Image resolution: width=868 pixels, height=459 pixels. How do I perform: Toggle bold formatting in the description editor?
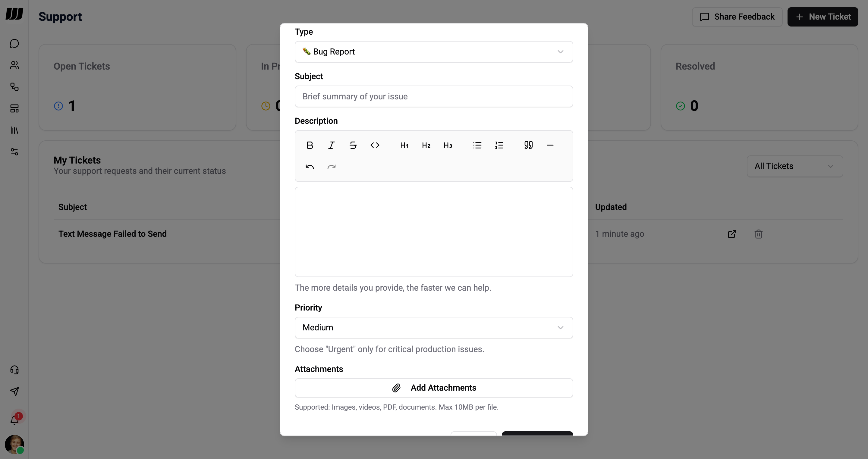click(x=310, y=145)
